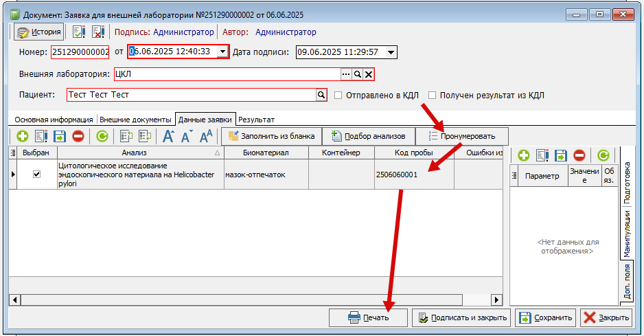Click the magnifier icon in Пациент field
The height and width of the screenshot is (336, 644).
(x=321, y=95)
